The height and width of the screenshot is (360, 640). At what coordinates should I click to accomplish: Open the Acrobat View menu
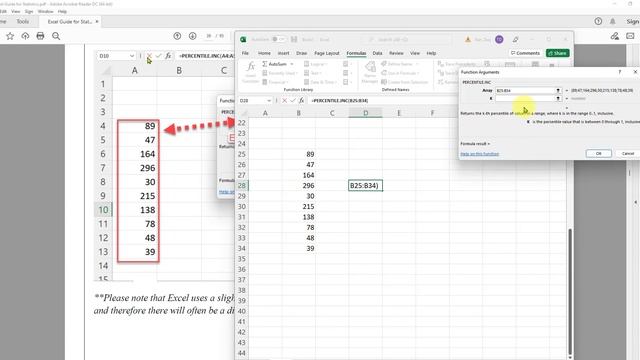tap(16, 11)
